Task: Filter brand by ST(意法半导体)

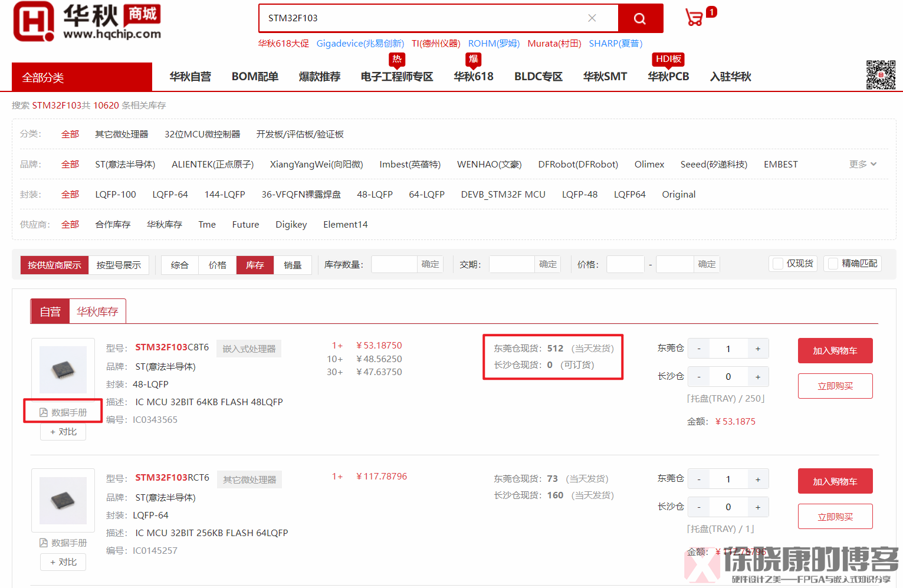Action: 125,165
